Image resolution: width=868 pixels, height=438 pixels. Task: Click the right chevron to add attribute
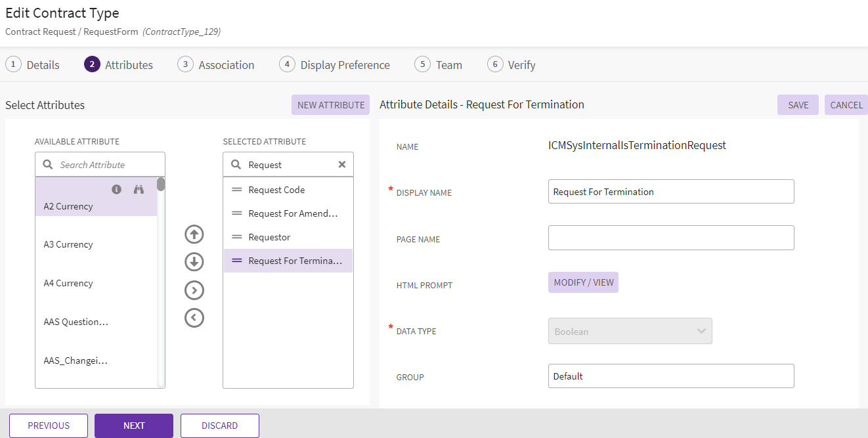(x=194, y=290)
